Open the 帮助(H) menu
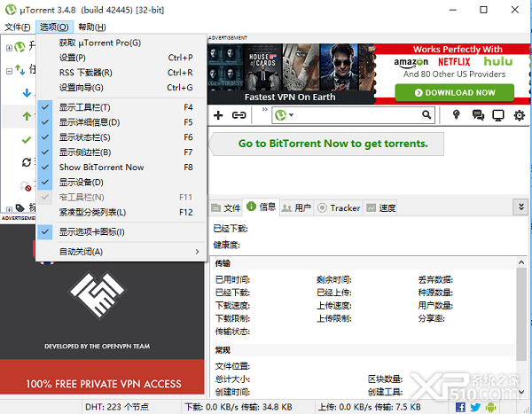This screenshot has width=532, height=414. click(92, 27)
